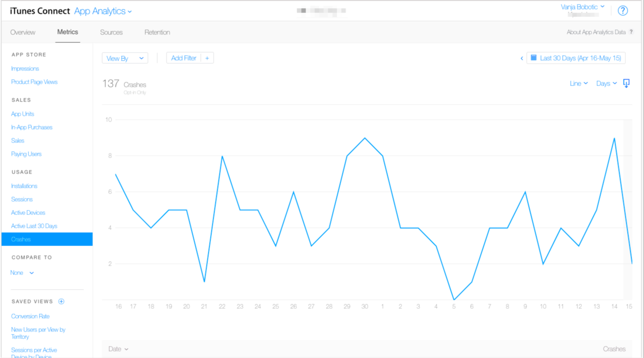Switch to the Retention tab
The height and width of the screenshot is (358, 644).
coord(157,32)
